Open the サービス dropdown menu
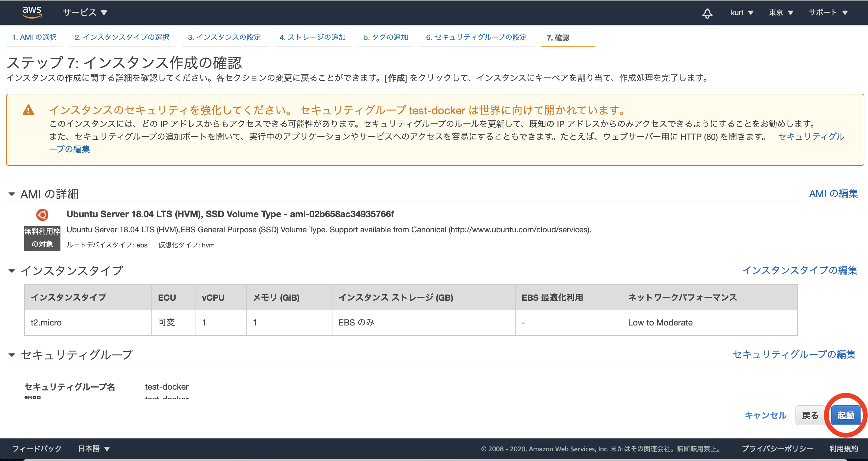868x461 pixels. click(85, 12)
